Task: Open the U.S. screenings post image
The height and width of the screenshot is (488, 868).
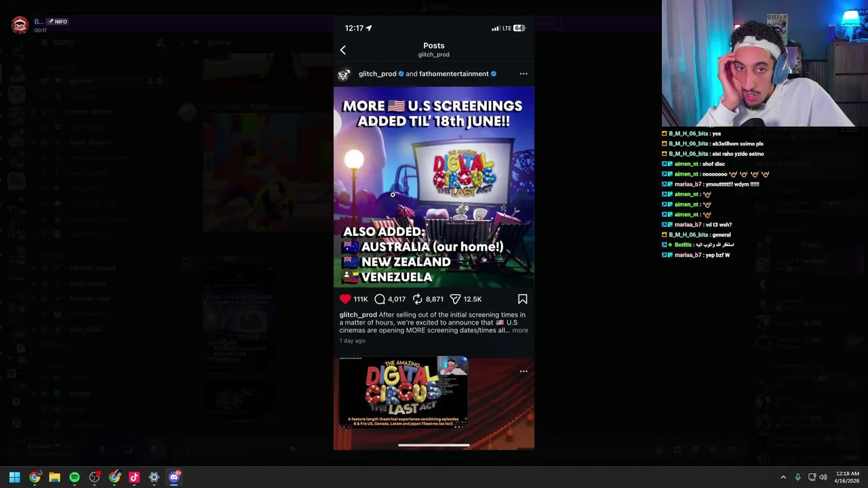Action: [434, 187]
